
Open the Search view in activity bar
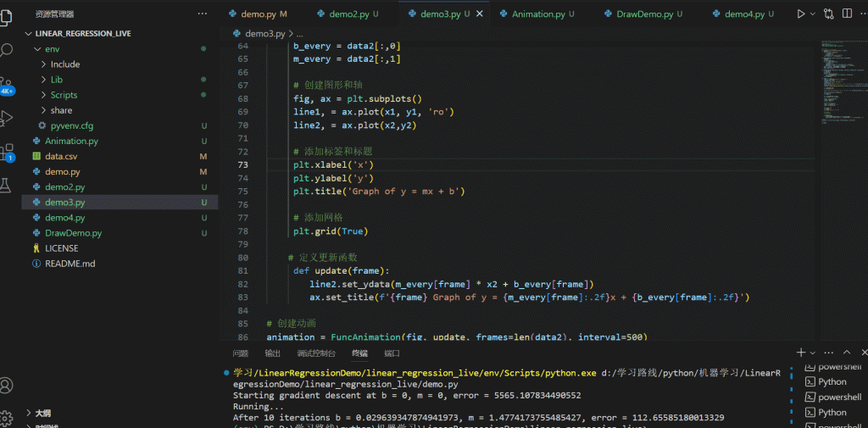pyautogui.click(x=8, y=49)
